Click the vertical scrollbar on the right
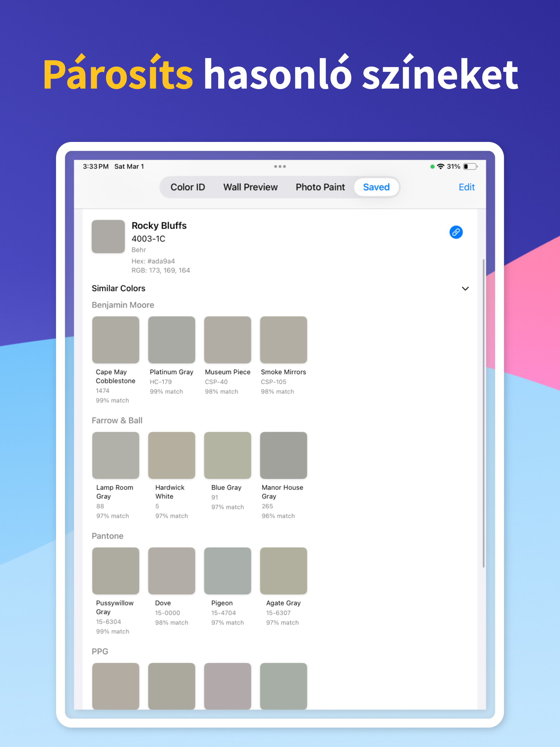 483,413
